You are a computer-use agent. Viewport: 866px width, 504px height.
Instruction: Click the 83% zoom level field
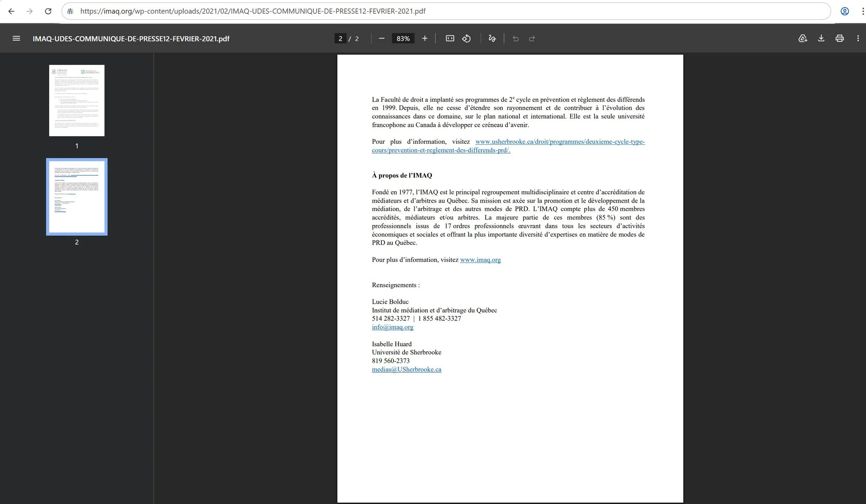point(403,38)
